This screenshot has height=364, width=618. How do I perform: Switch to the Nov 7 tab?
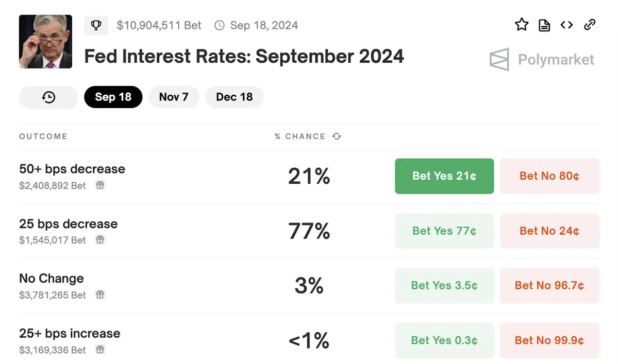point(174,97)
